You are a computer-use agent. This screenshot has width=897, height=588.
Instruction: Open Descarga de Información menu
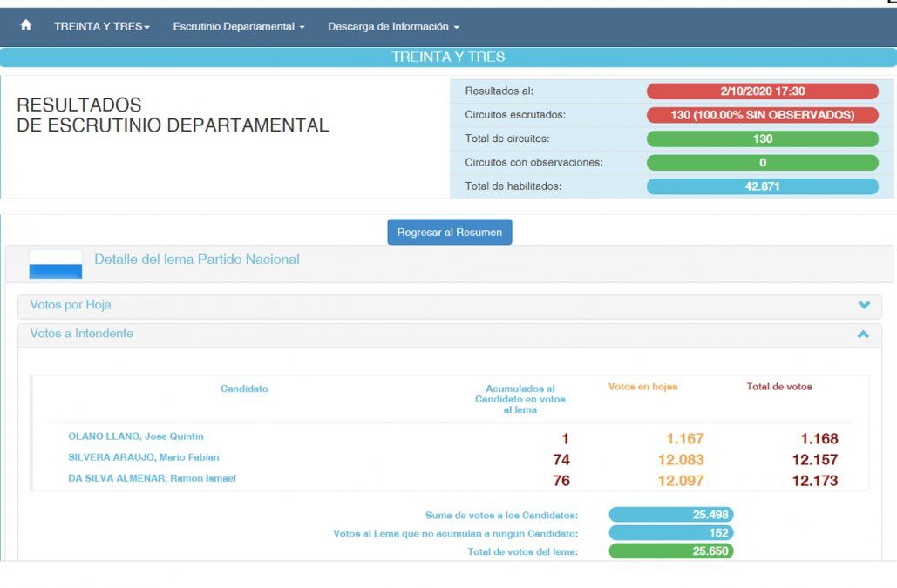click(x=392, y=27)
